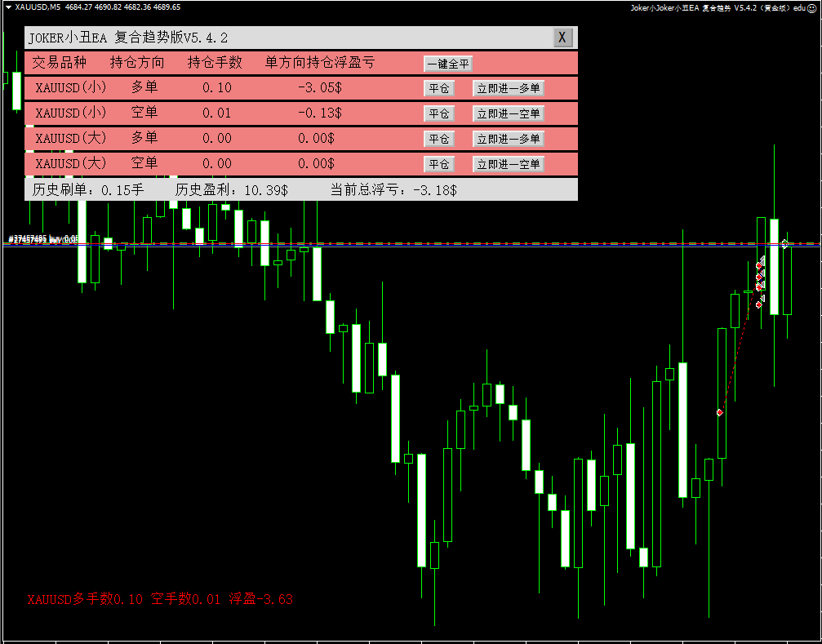This screenshot has height=644, width=822.
Task: Click the 单方向持仓浮盈亏 column header
Action: coord(320,63)
